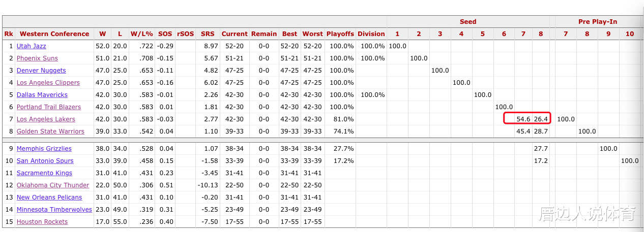
Task: Sort by the SRS column header
Action: pos(208,34)
